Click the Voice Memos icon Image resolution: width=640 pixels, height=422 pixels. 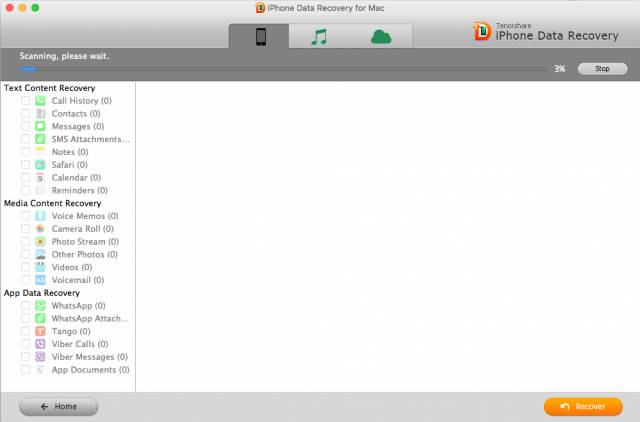(x=40, y=216)
